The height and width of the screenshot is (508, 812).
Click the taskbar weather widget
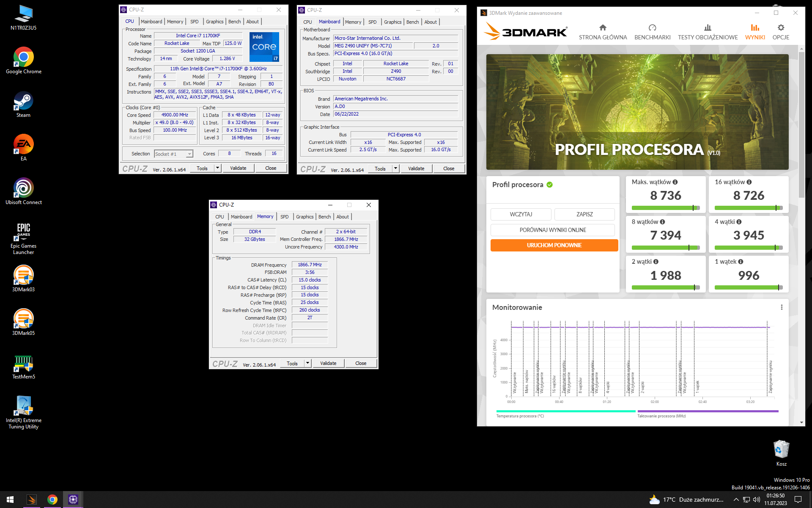[x=686, y=500]
